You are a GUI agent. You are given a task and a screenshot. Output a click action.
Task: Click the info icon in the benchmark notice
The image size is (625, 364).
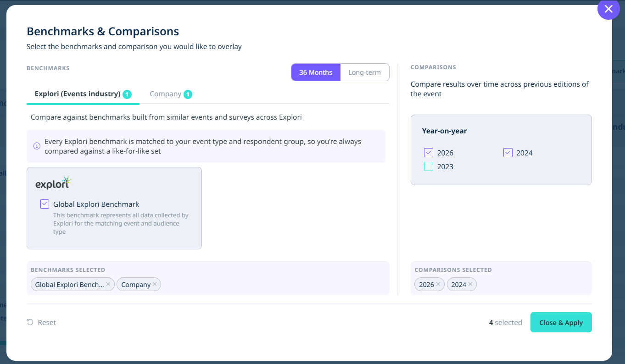[x=37, y=146]
